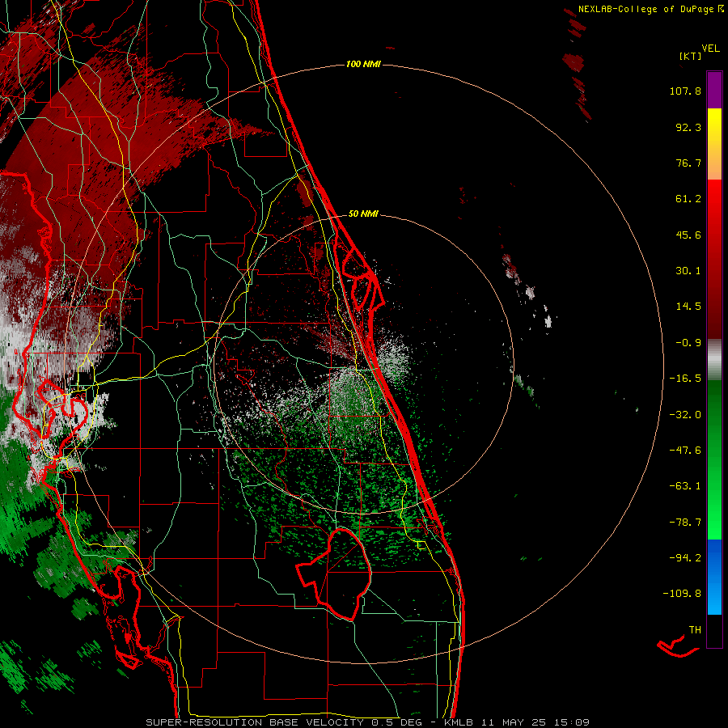Click the purple segment of the velocity color bar

714,90
